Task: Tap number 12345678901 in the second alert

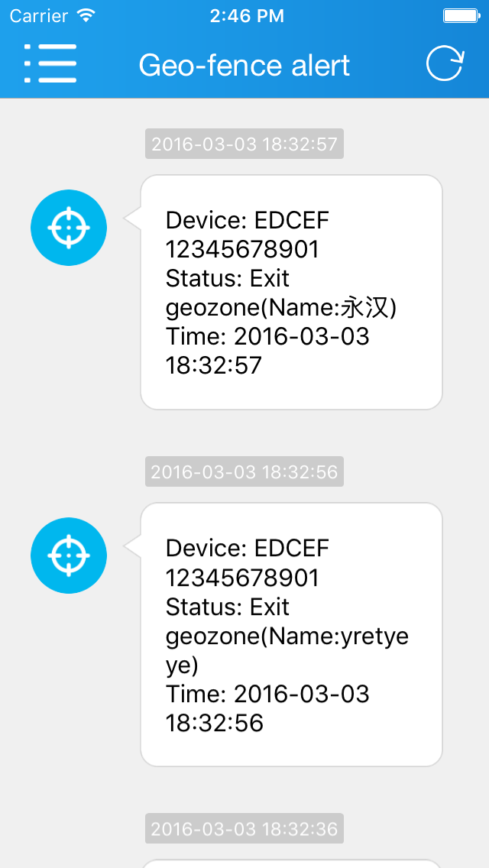Action: [x=242, y=578]
